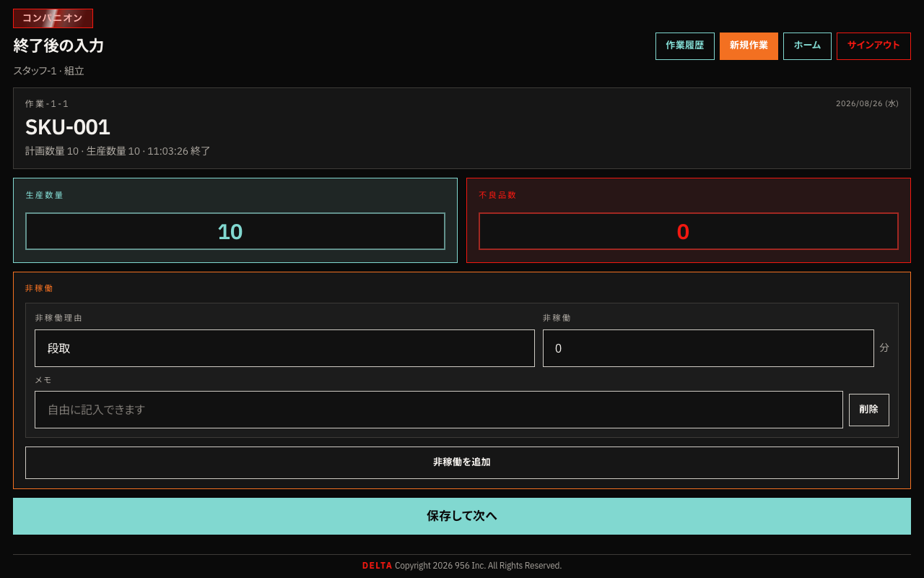924x578 pixels.
Task: Click サインアウト to sign out
Action: (x=873, y=46)
